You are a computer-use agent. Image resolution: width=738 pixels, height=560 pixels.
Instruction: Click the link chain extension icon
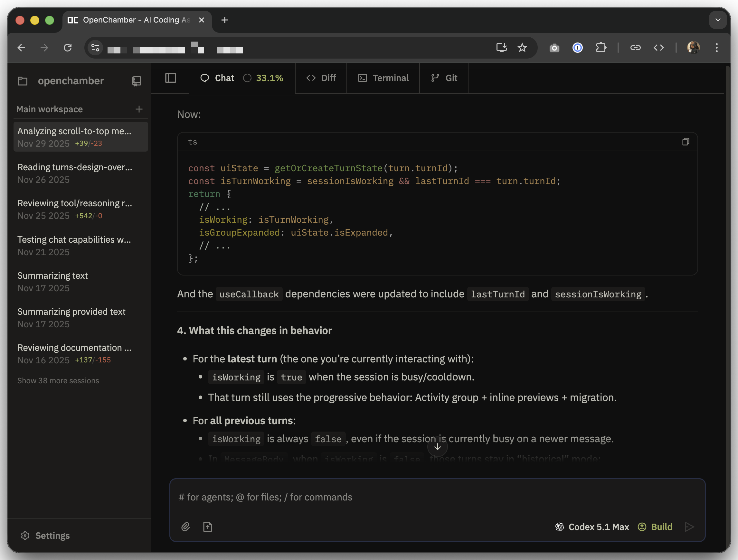(x=635, y=48)
